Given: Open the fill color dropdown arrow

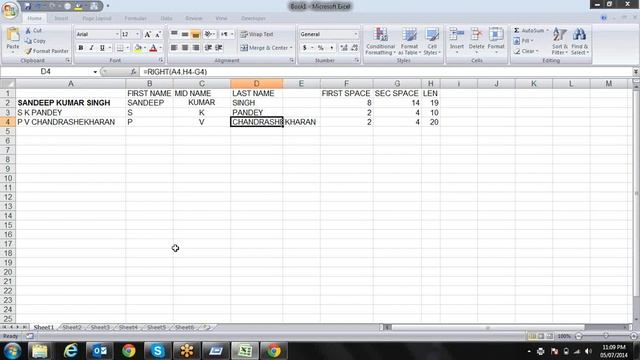Looking at the screenshot, I should [x=144, y=48].
